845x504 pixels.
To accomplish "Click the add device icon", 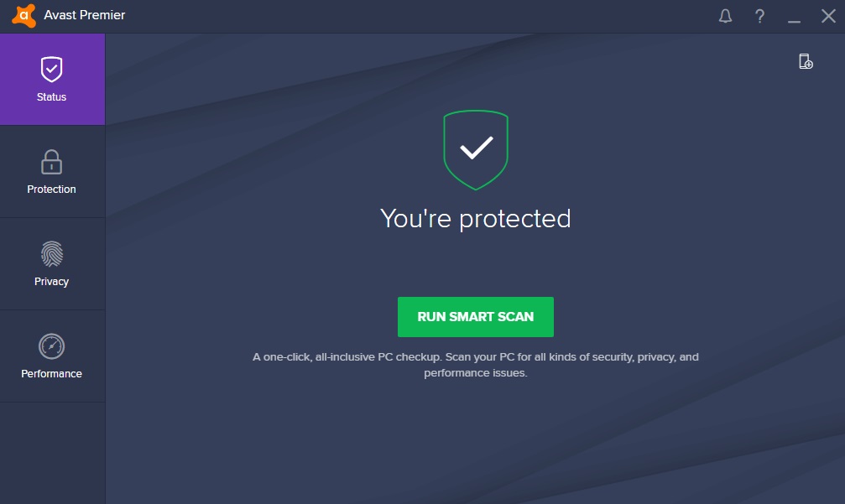I will [x=806, y=61].
